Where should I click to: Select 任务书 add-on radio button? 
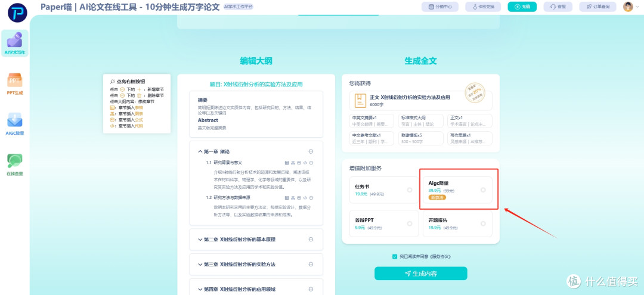(410, 190)
